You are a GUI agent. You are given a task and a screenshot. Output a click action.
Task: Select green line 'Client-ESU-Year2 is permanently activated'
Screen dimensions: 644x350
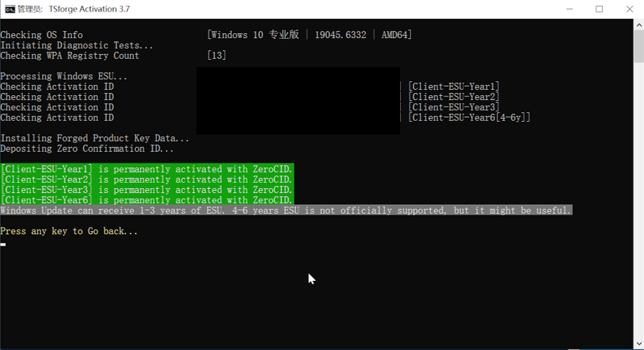147,179
